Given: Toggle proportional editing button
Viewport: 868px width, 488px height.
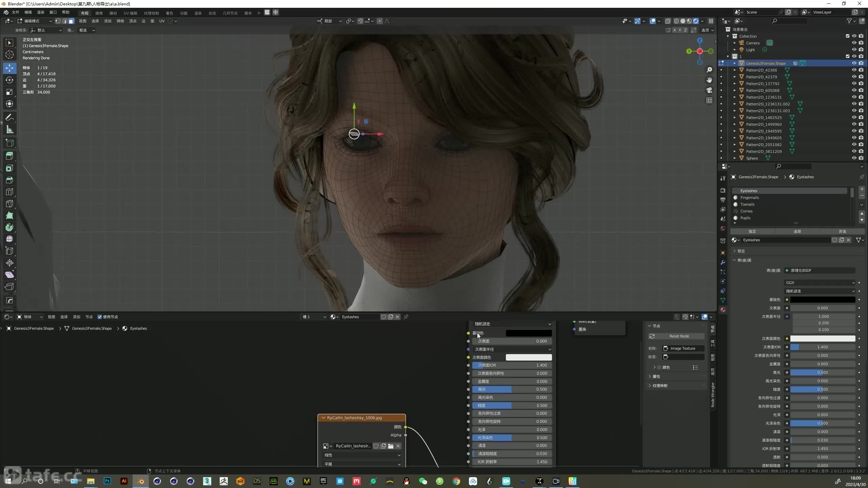Looking at the screenshot, I should tap(379, 21).
